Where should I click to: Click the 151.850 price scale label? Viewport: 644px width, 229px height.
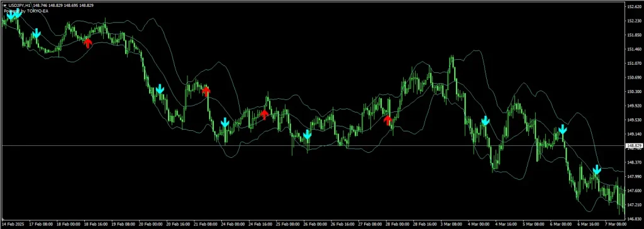[x=635, y=35]
